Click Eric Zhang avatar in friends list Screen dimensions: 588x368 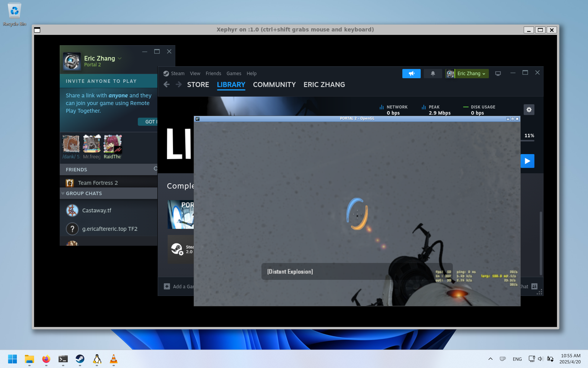pyautogui.click(x=72, y=61)
